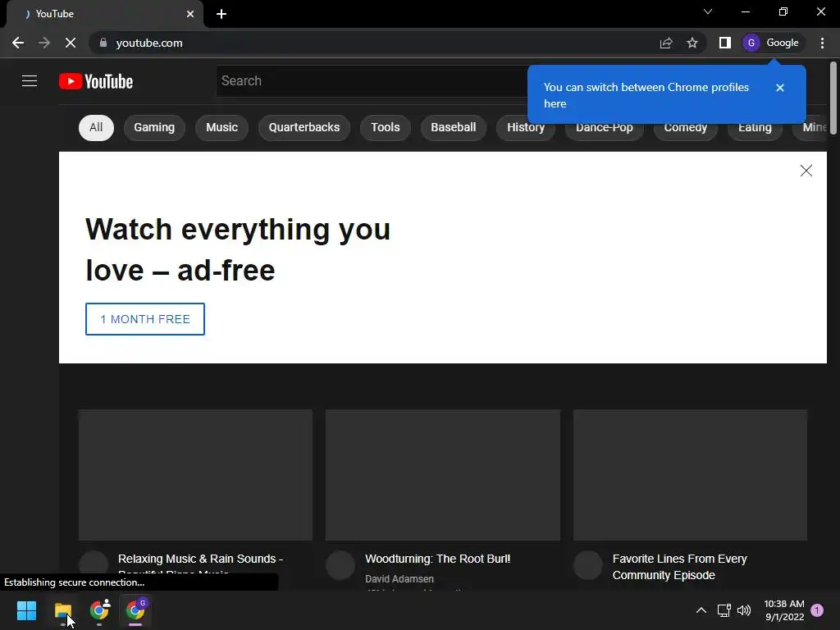Bookmark this tab with the star

point(692,43)
